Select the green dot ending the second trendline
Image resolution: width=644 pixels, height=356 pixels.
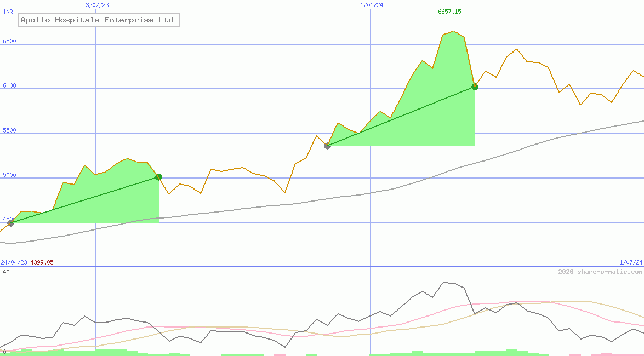point(475,87)
